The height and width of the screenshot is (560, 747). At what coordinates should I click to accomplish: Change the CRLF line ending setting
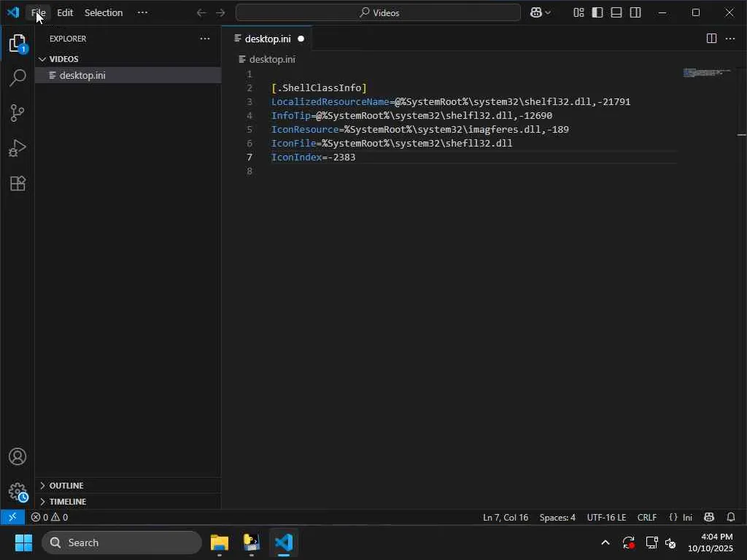click(x=646, y=517)
